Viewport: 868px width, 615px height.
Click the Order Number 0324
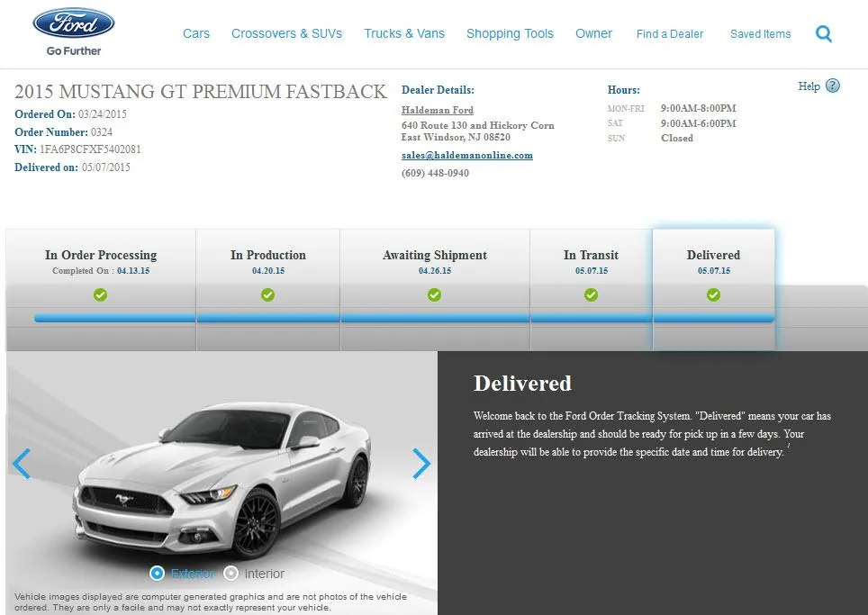click(102, 132)
